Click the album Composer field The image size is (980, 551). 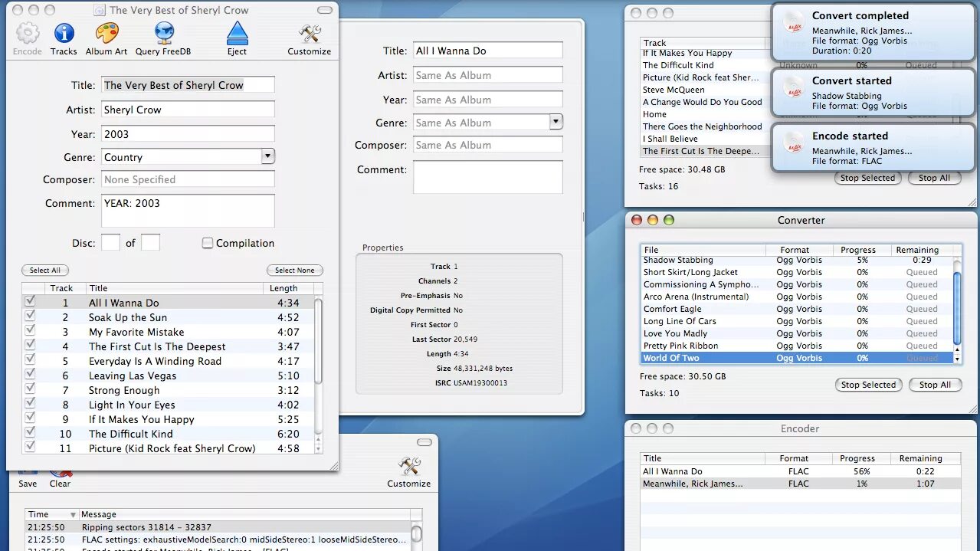click(188, 179)
